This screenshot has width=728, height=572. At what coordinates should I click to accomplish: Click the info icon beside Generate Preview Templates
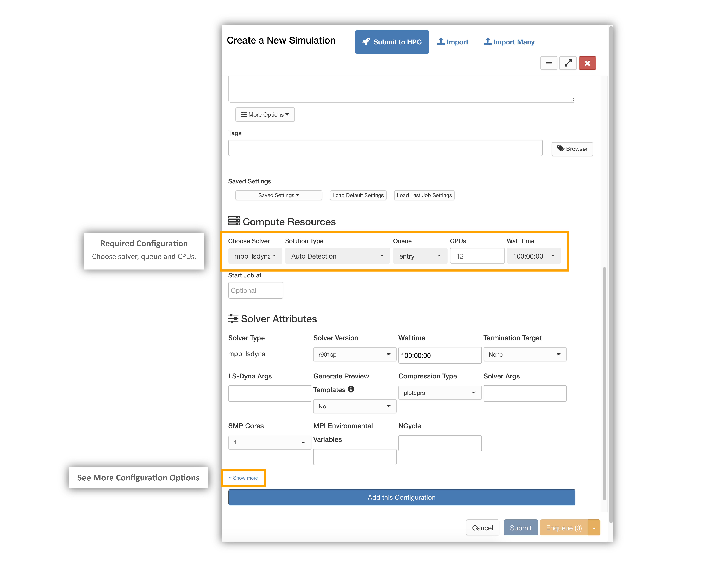coord(351,389)
